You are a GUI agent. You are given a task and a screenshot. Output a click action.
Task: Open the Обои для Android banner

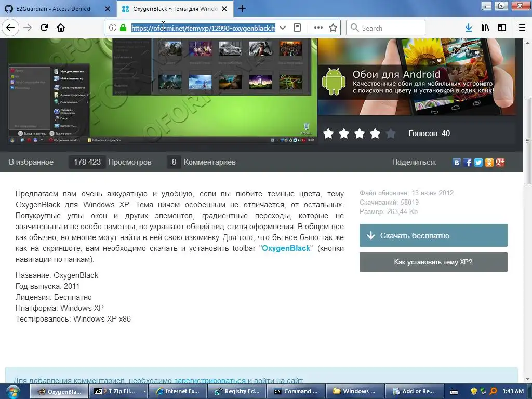coord(417,77)
